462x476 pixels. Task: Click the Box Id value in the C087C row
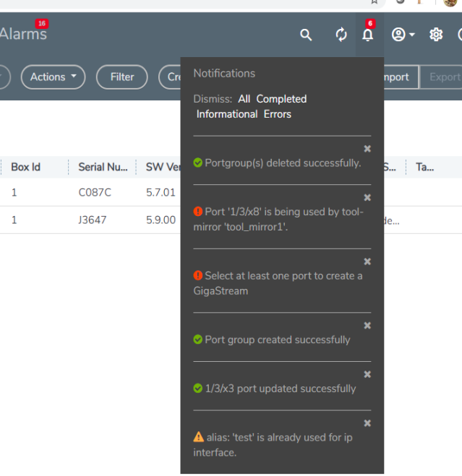[x=14, y=192]
